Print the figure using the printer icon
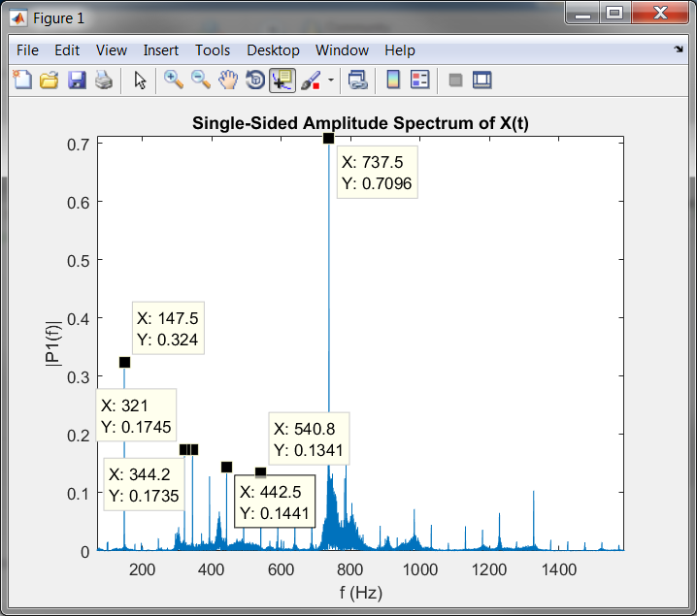The image size is (697, 616). pos(103,81)
